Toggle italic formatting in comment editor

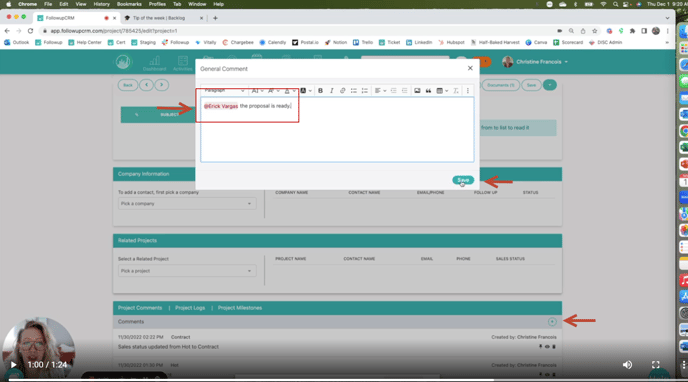click(332, 91)
